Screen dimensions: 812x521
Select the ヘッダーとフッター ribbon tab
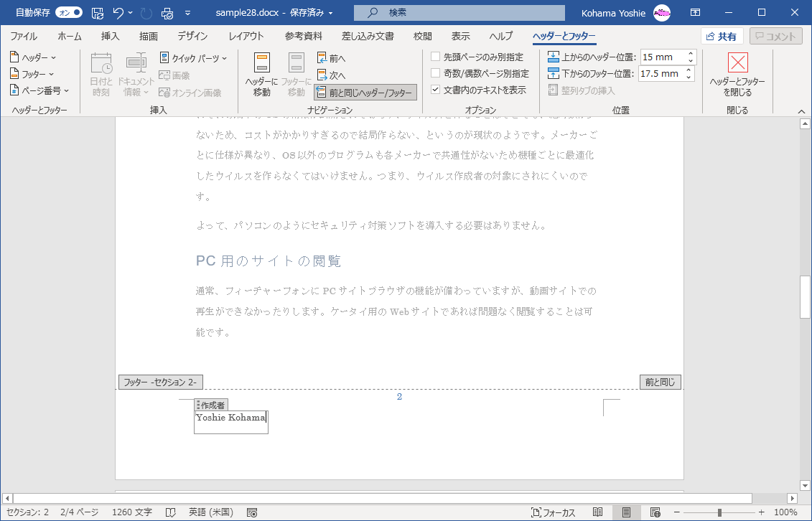[564, 36]
